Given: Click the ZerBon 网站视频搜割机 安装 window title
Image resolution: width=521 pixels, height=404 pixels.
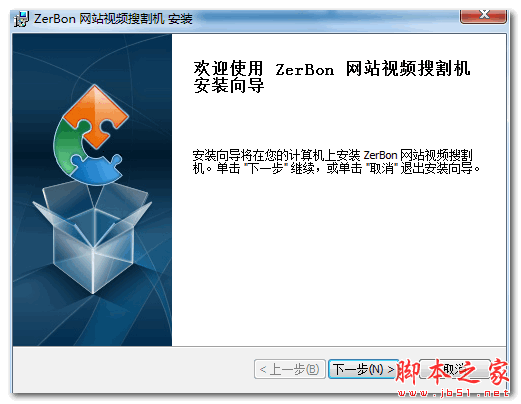Looking at the screenshot, I should pyautogui.click(x=113, y=19).
